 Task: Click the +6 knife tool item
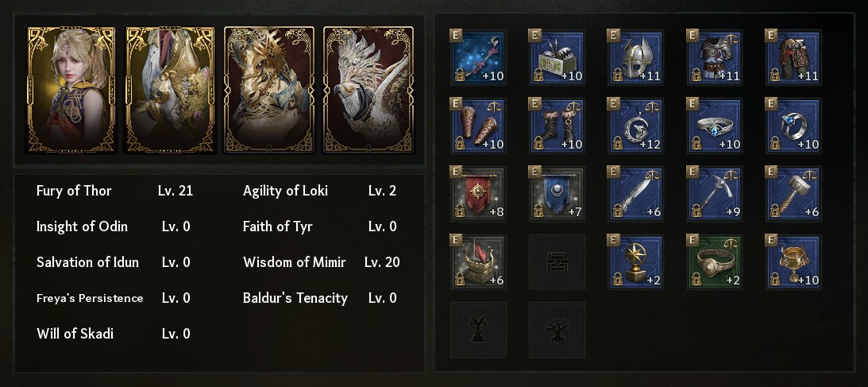635,194
